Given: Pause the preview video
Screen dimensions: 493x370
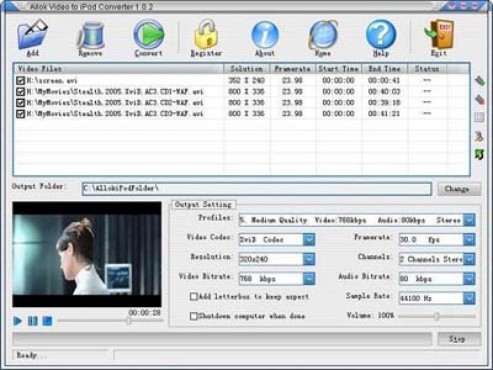Looking at the screenshot, I should click(x=33, y=321).
